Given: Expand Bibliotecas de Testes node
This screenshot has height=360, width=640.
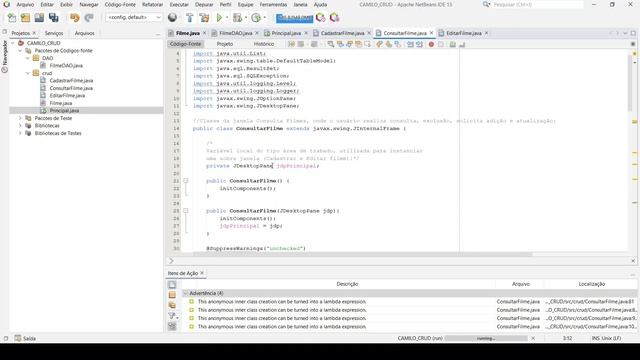Looking at the screenshot, I should coord(20,133).
